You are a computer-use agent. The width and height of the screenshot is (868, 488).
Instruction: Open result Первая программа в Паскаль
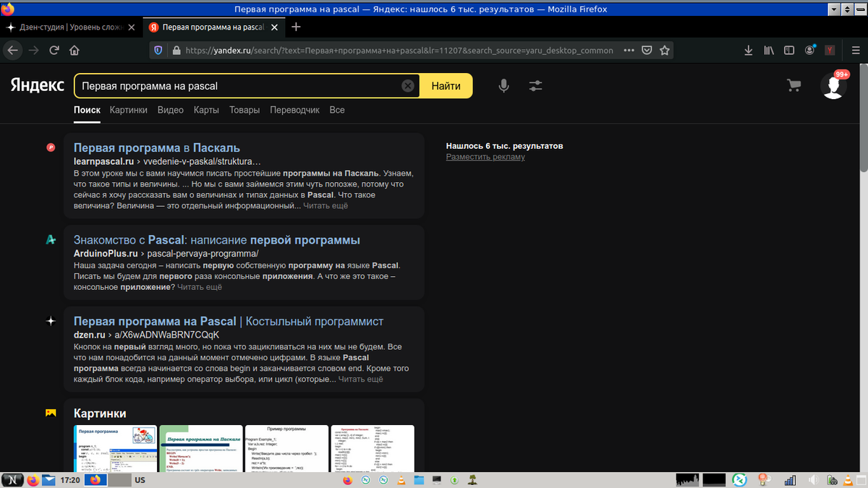(157, 147)
